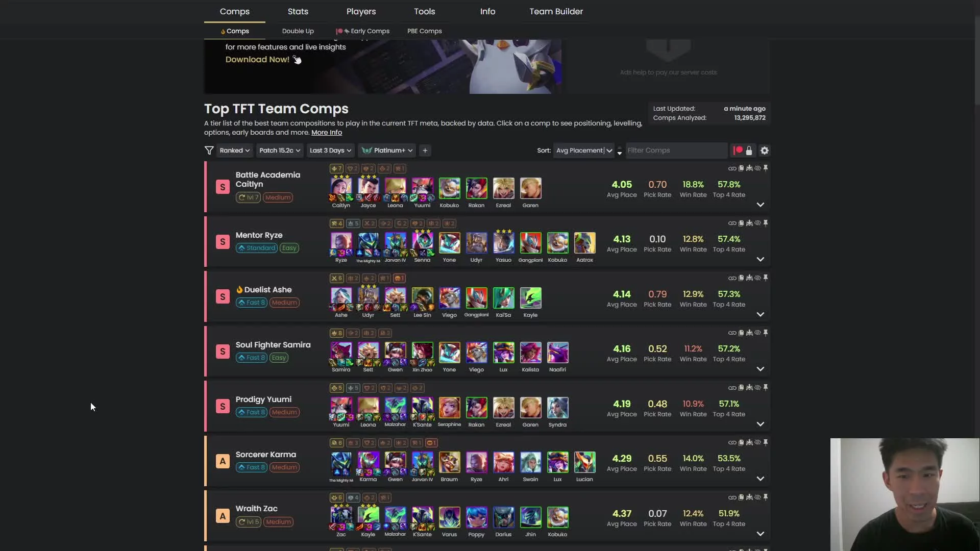Open the Double Up sub-tab
Viewport: 980px width, 551px height.
[298, 31]
